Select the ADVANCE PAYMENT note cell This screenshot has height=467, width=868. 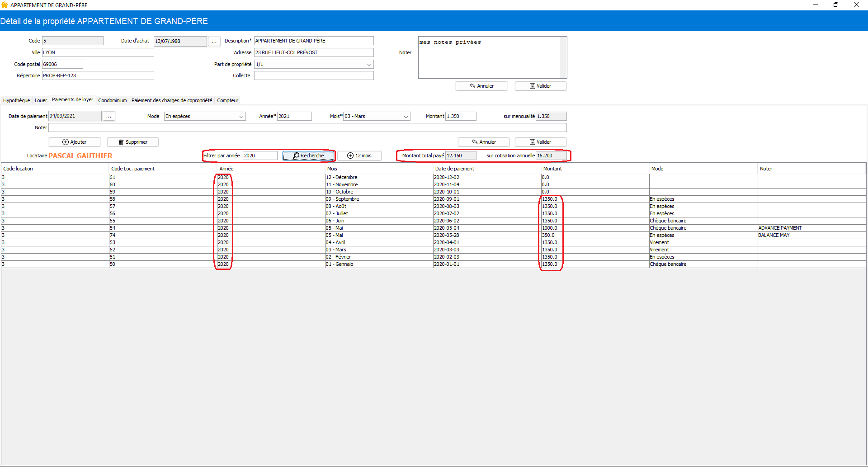(x=812, y=228)
